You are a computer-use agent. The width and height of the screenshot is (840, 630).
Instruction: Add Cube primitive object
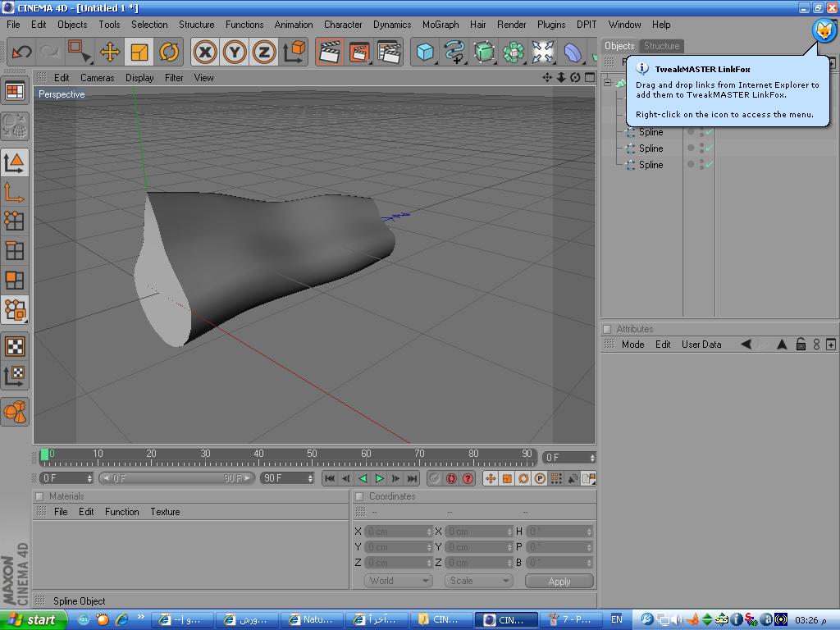pyautogui.click(x=426, y=52)
